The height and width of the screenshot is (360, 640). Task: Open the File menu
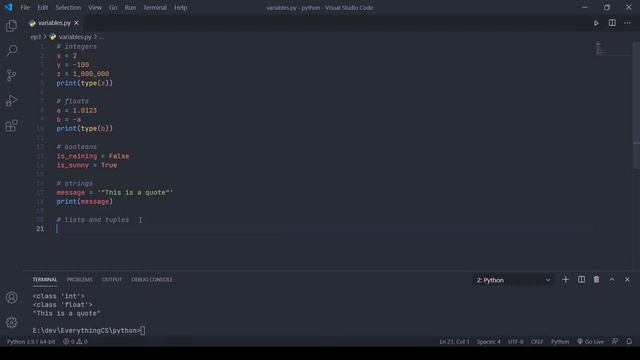point(25,7)
